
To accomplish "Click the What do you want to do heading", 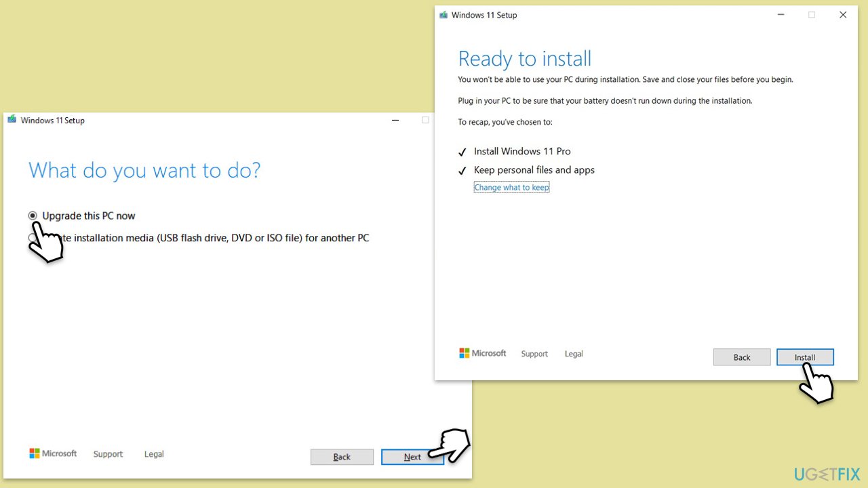I will [144, 170].
